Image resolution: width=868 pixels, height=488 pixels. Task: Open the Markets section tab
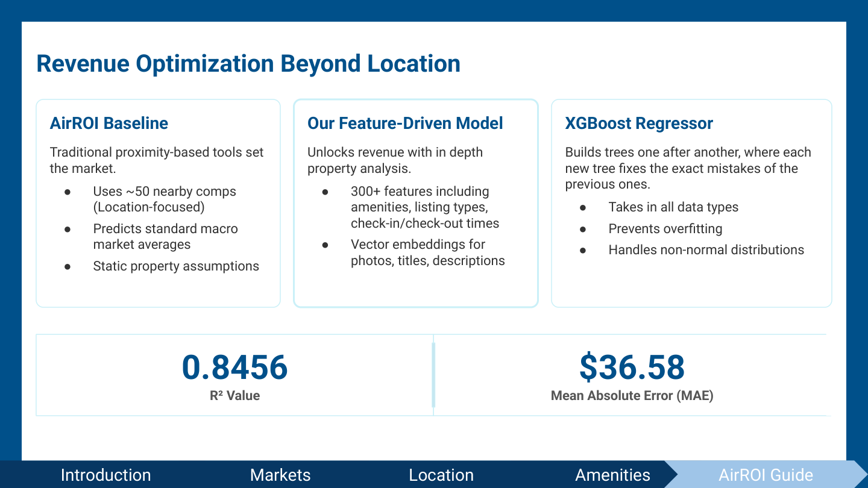pyautogui.click(x=280, y=475)
